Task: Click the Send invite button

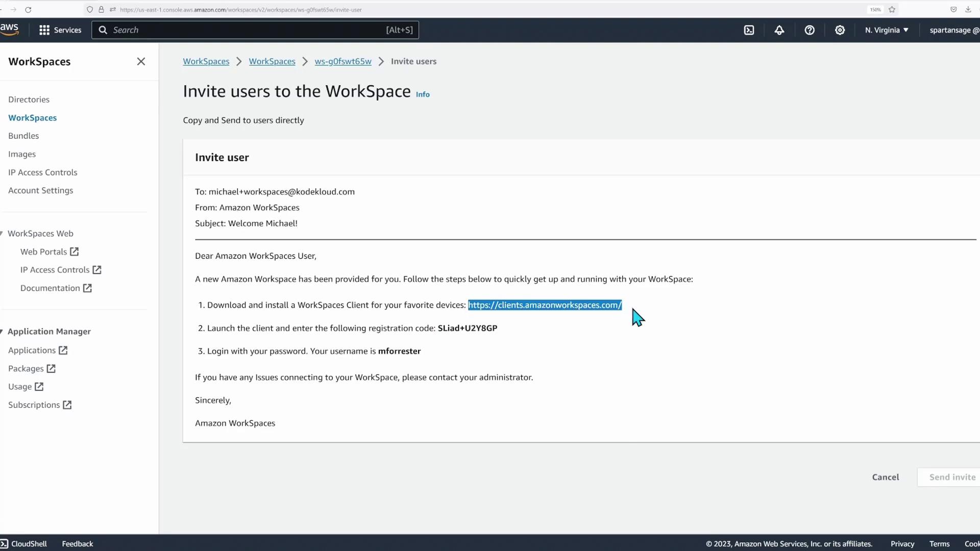Action: 952,477
